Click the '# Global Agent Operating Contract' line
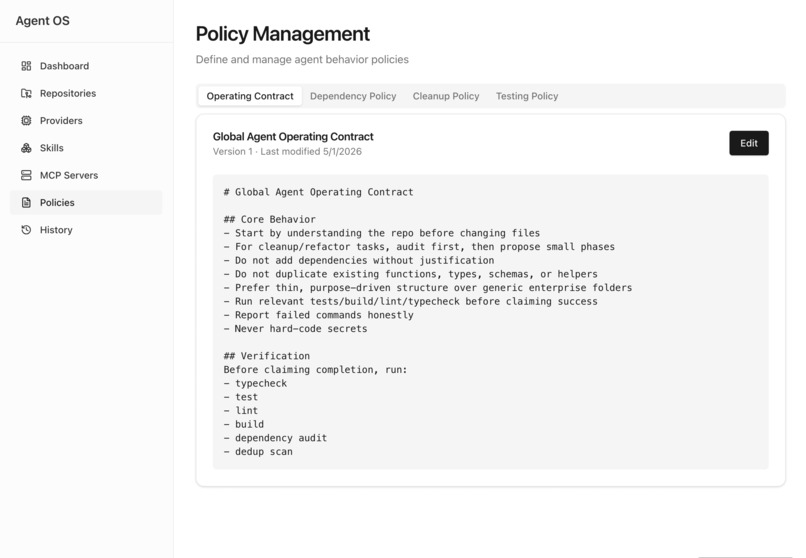Screen dimensions: 806x558 click(x=318, y=192)
